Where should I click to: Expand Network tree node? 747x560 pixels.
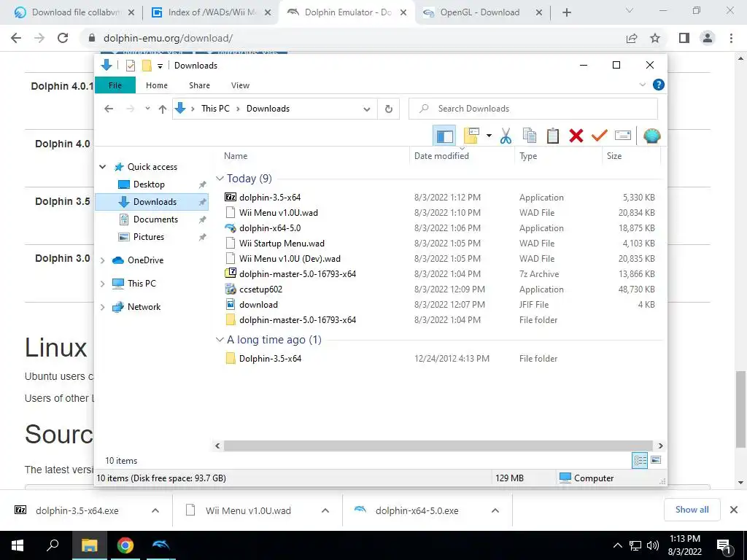click(102, 307)
